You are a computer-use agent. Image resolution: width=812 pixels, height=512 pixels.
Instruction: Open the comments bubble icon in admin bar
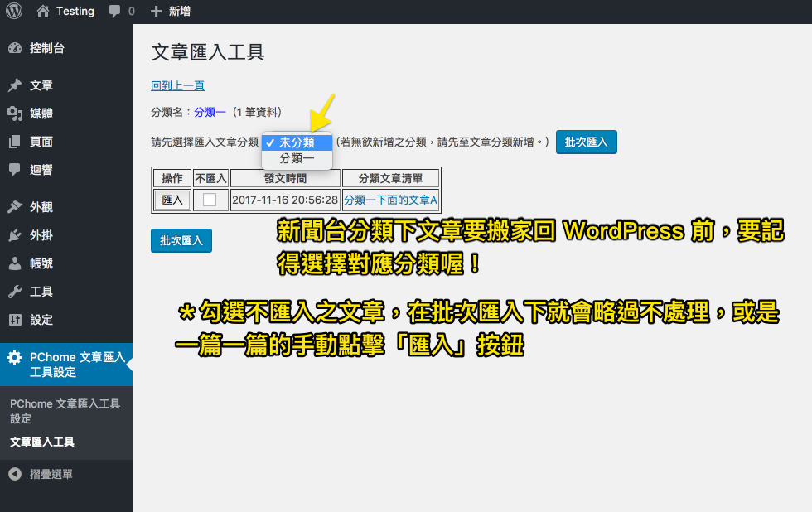(x=114, y=12)
